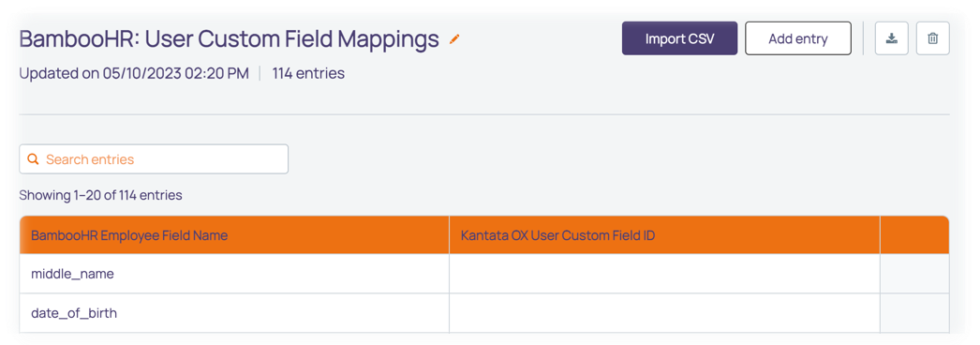
Task: Click the date_of_birth table cell
Action: 234,313
